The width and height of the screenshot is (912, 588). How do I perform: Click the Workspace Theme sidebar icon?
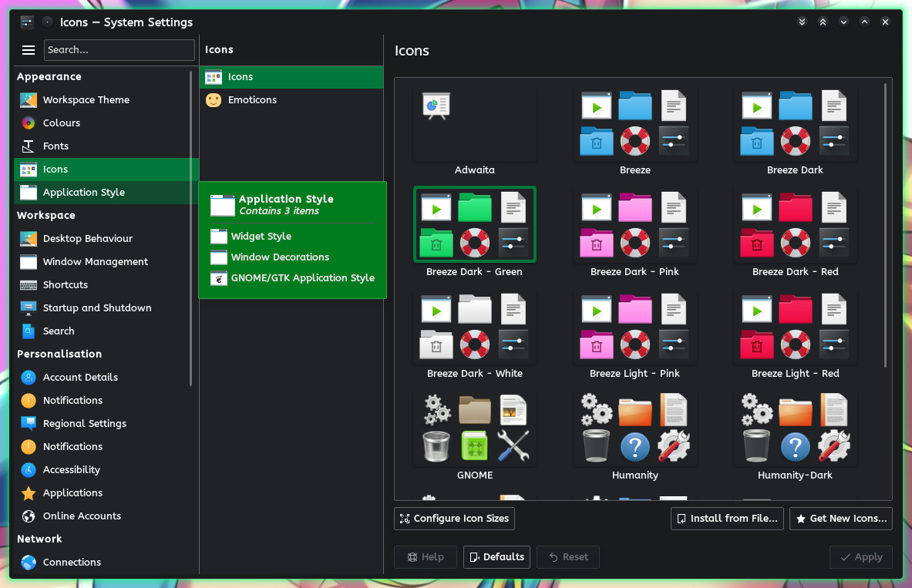pos(28,100)
